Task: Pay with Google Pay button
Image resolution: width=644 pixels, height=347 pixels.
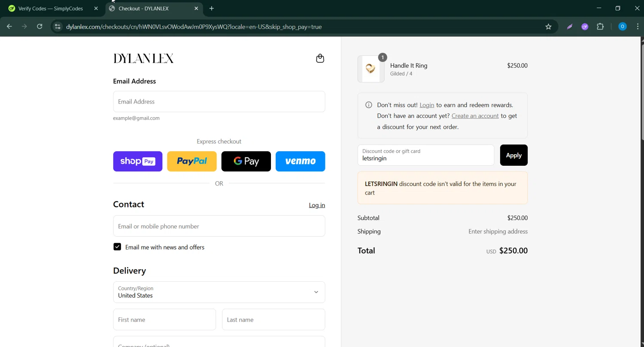Action: (x=246, y=161)
